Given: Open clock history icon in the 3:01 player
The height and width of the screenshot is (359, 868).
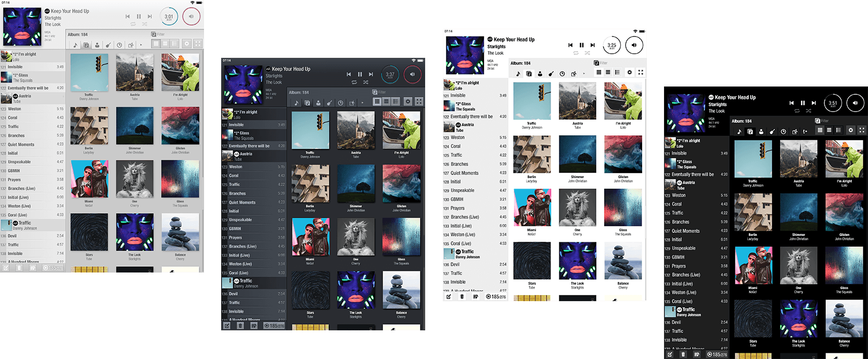Looking at the screenshot, I should (x=119, y=45).
